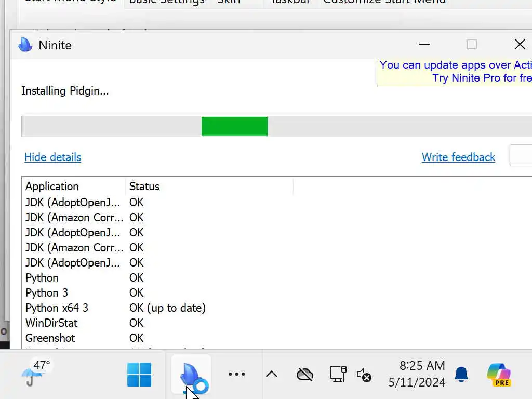
Task: Click the Hide details link
Action: point(52,157)
